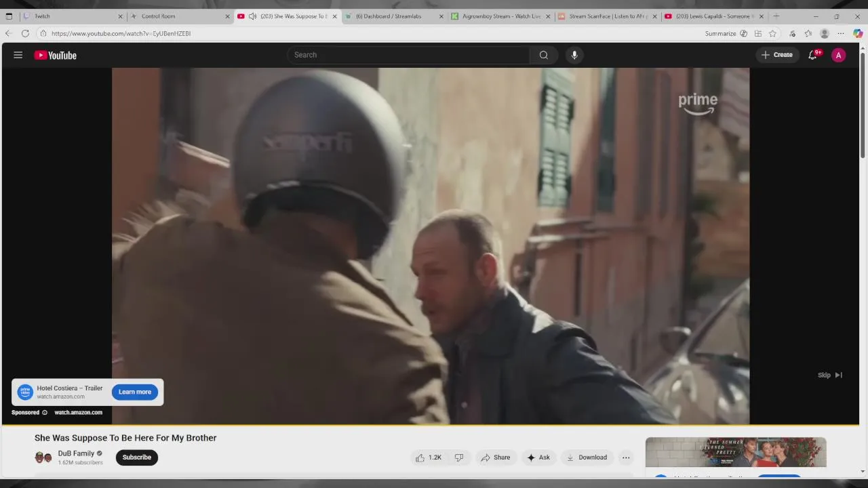Open split screen icon in address bar
868x488 pixels.
[x=758, y=33]
